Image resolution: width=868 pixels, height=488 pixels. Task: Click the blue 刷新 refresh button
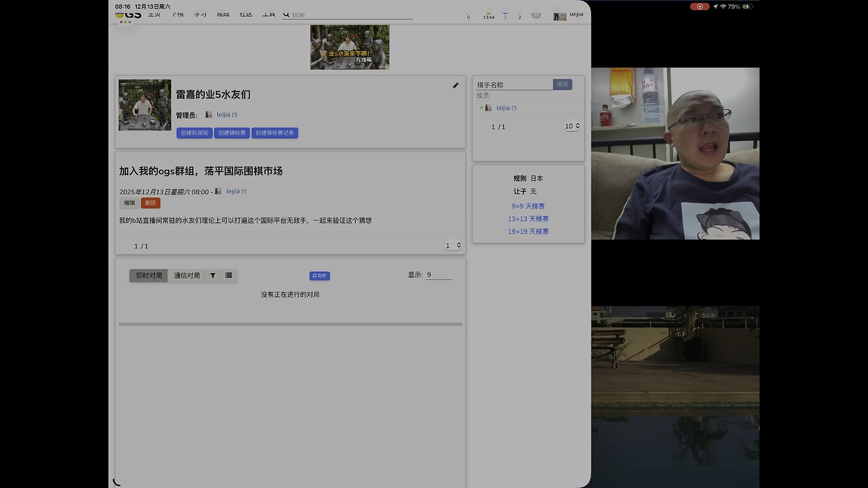click(x=319, y=276)
